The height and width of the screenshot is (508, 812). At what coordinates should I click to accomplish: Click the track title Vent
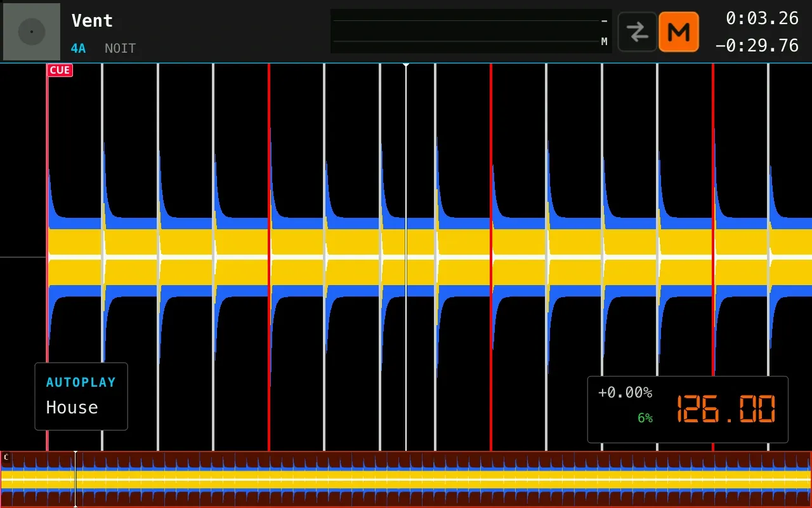92,21
